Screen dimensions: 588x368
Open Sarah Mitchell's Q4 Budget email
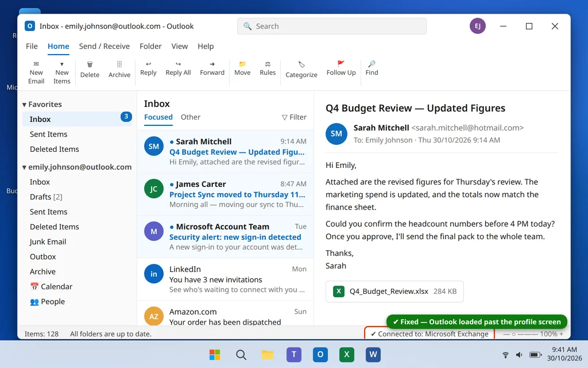tap(225, 152)
